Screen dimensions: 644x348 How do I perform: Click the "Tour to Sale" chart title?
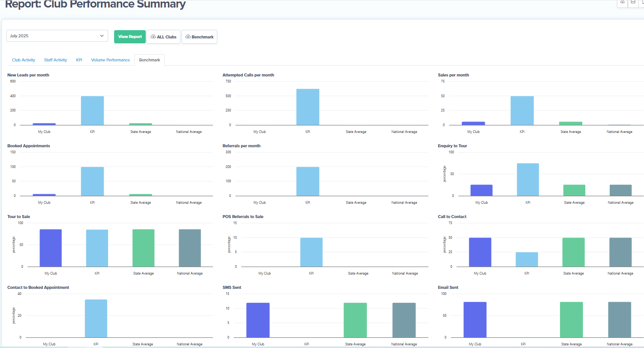(x=18, y=217)
